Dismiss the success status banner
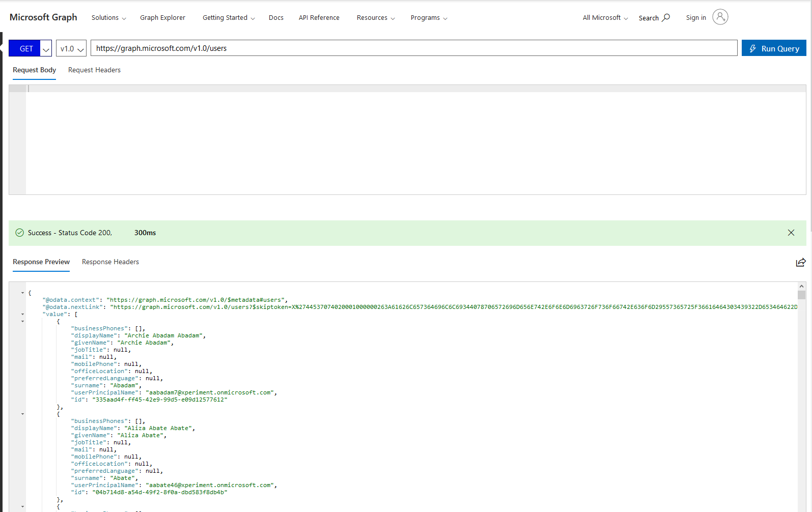812x512 pixels. click(791, 233)
